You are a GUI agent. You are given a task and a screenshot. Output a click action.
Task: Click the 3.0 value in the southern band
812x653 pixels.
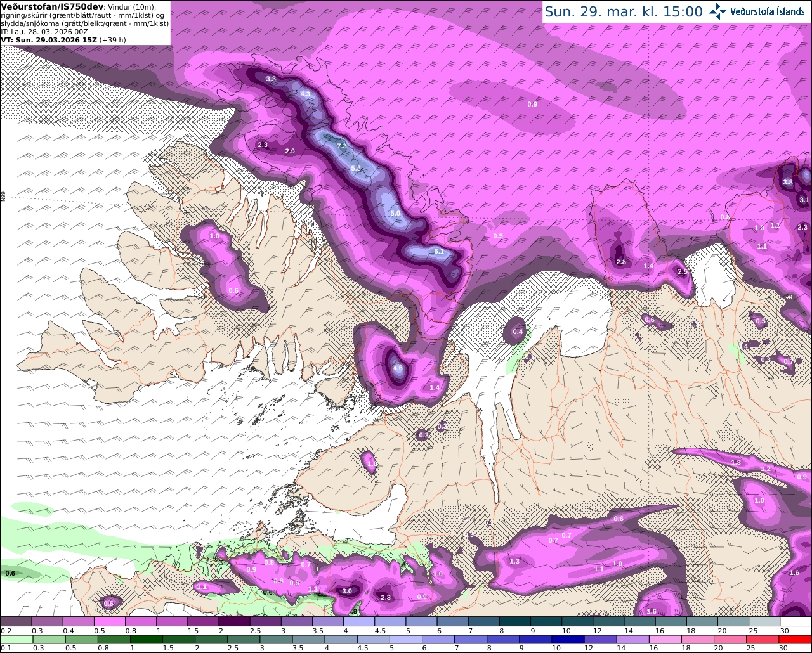(x=347, y=591)
